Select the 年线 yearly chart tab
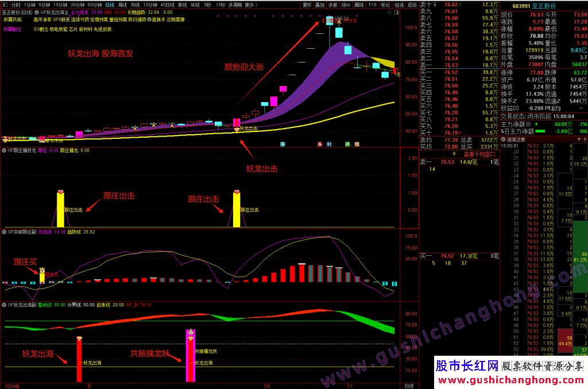Screen dimensions: 588x389 click(x=195, y=5)
